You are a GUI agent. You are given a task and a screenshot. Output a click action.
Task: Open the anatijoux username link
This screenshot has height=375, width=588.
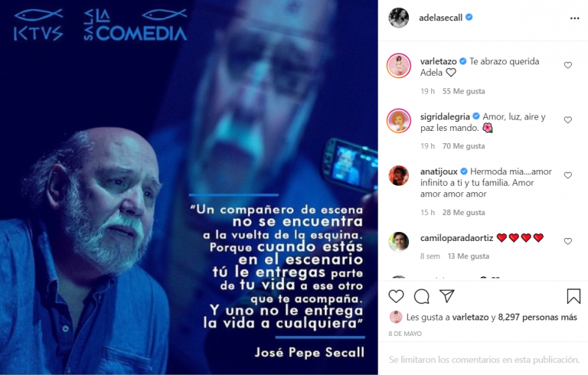point(439,171)
